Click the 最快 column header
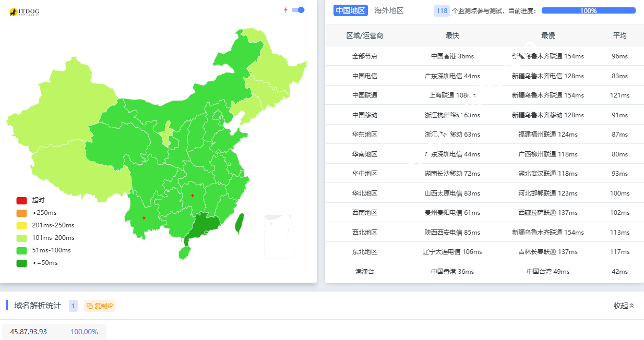The image size is (644, 340). coord(452,35)
